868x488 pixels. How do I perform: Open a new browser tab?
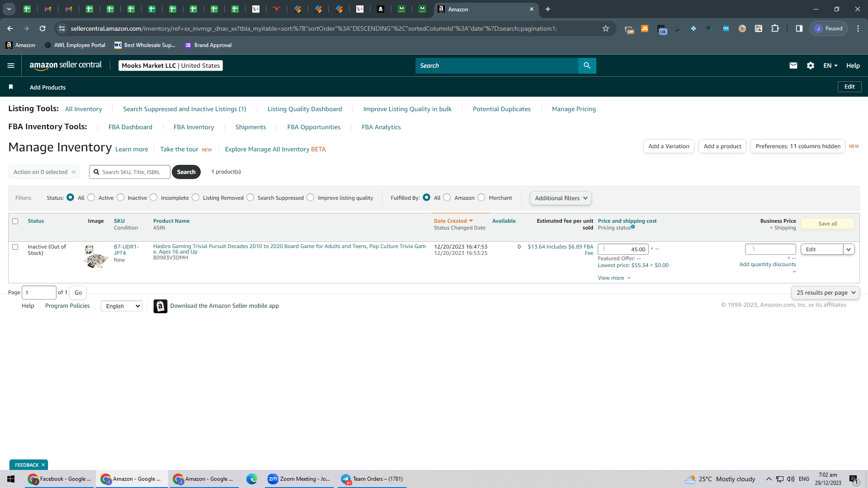tap(548, 9)
